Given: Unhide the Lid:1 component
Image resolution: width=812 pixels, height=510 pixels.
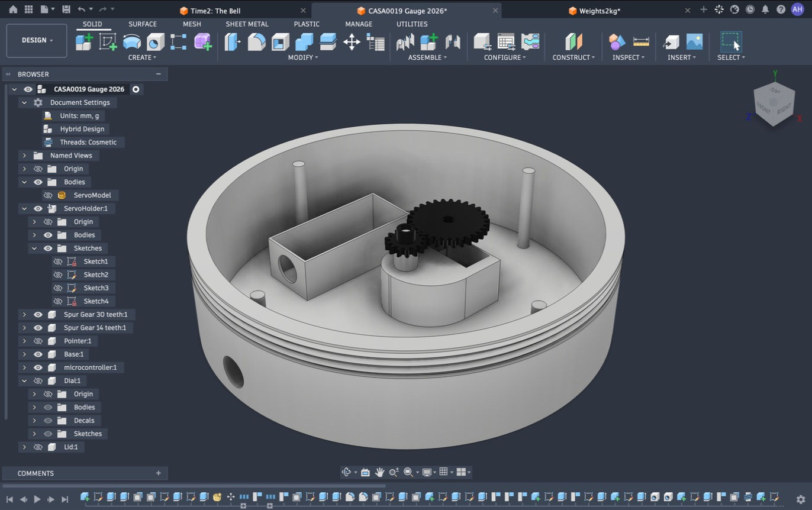Looking at the screenshot, I should [38, 447].
